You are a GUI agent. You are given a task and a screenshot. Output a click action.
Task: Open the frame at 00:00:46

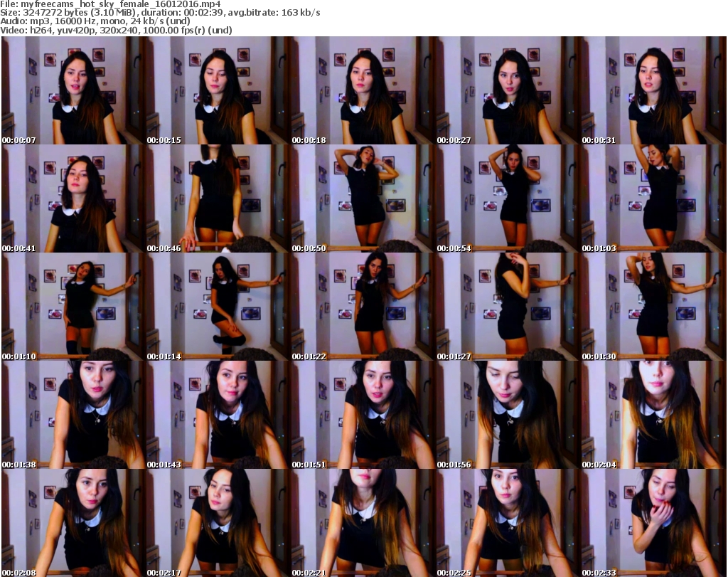coord(218,198)
